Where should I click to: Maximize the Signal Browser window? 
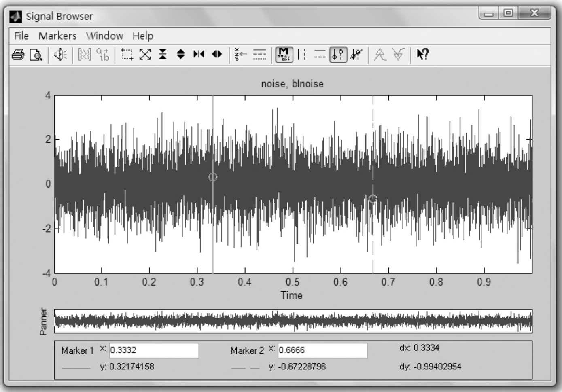508,14
